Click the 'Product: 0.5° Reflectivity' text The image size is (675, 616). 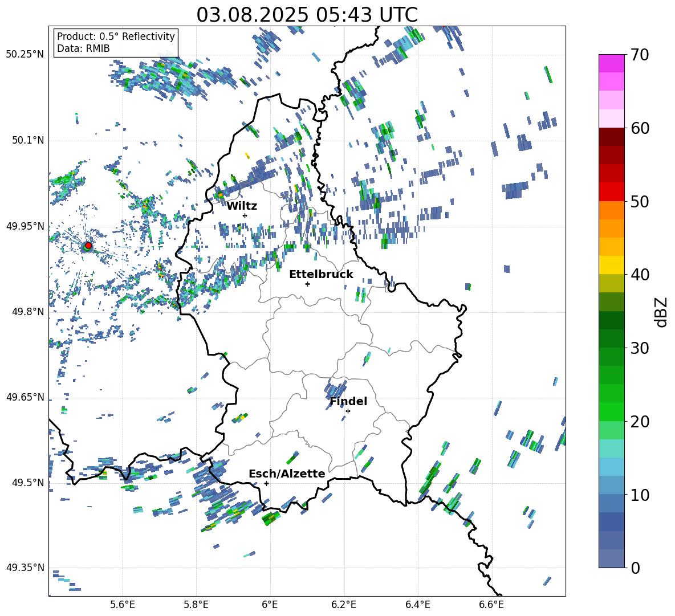pyautogui.click(x=116, y=36)
